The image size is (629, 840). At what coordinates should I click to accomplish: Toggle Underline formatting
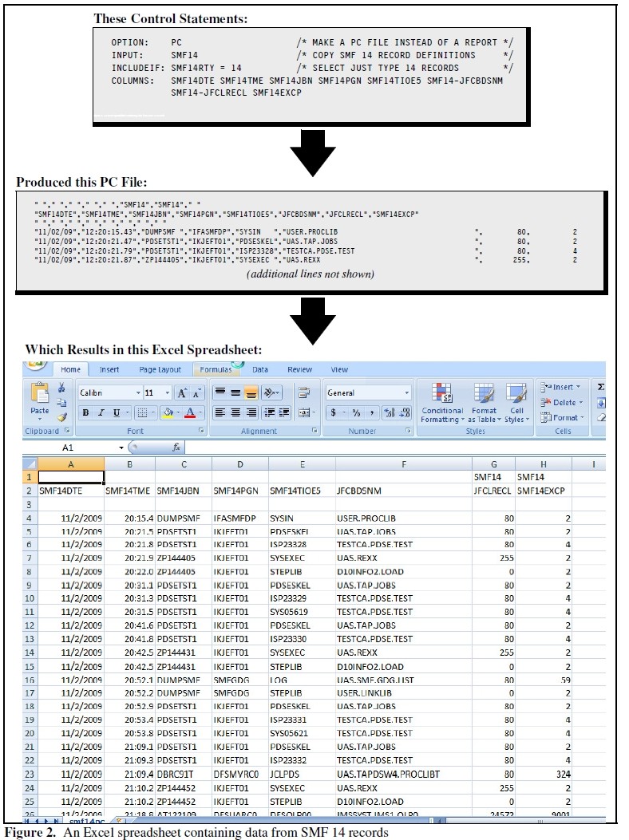pyautogui.click(x=117, y=412)
